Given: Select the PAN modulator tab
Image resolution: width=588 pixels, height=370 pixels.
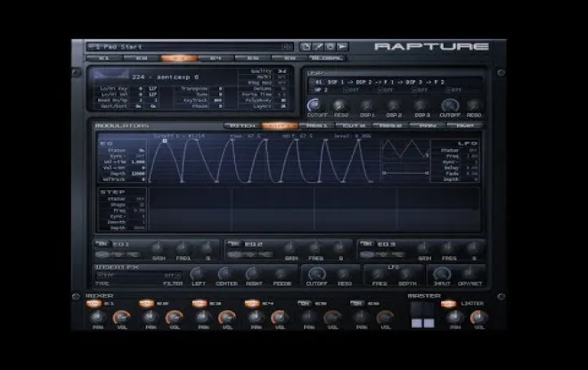Looking at the screenshot, I should pyautogui.click(x=428, y=126).
